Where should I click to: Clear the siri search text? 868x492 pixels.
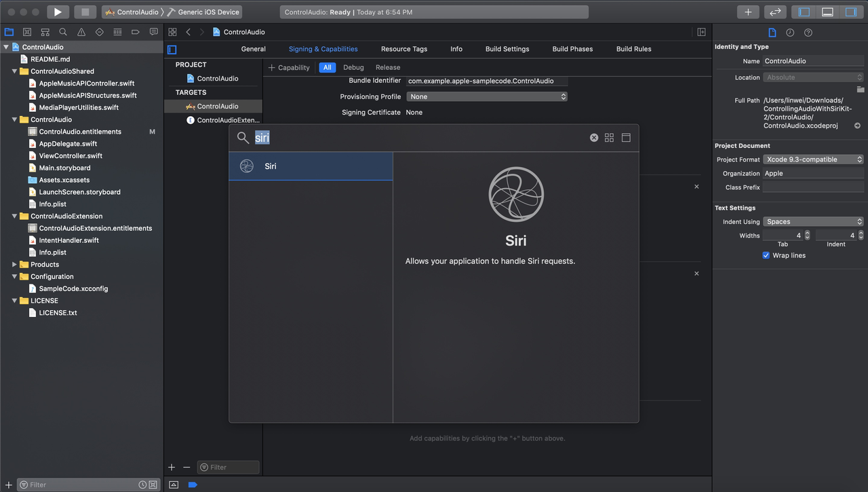coord(594,137)
